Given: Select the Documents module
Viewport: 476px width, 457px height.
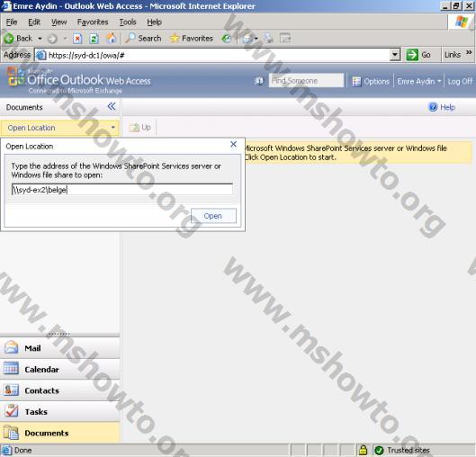Looking at the screenshot, I should pyautogui.click(x=59, y=433).
